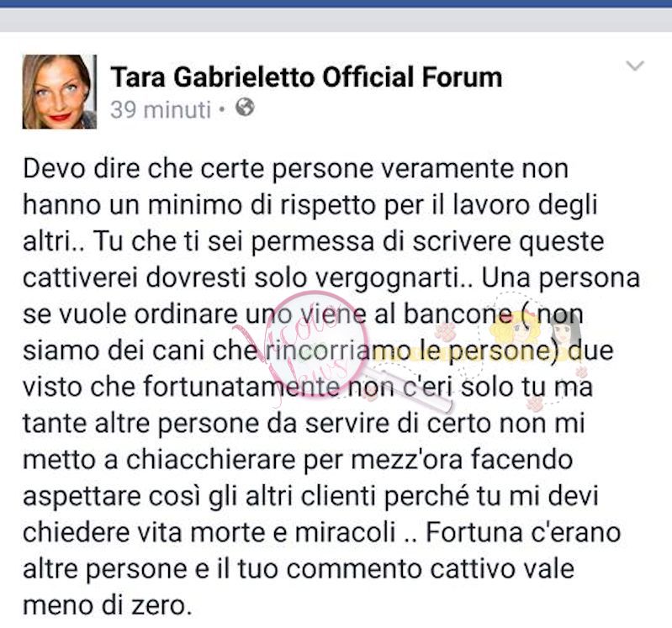Click the word 'chiacchierare' in post text
Image resolution: width=672 pixels, height=628 pixels.
tap(210, 460)
